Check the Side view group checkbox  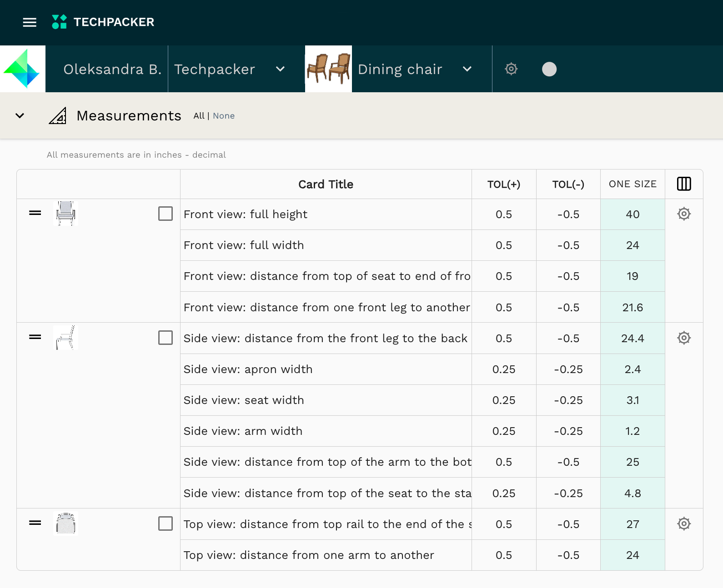(x=166, y=338)
